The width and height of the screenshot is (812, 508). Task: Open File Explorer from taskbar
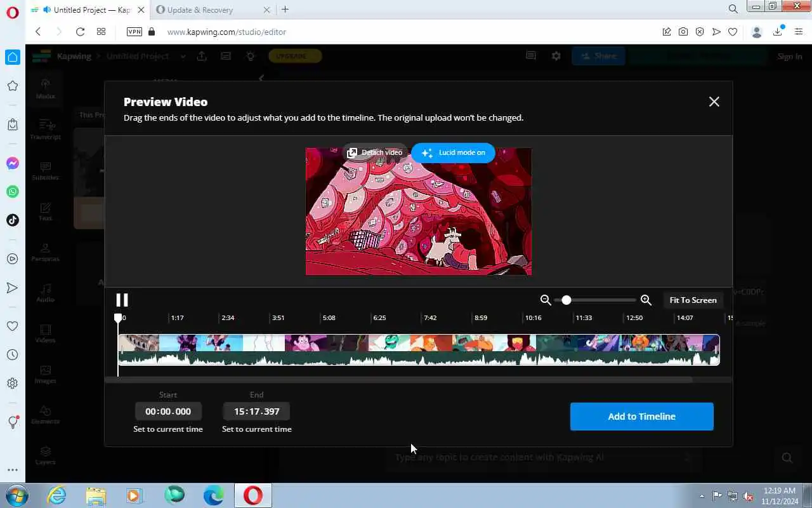[96, 495]
